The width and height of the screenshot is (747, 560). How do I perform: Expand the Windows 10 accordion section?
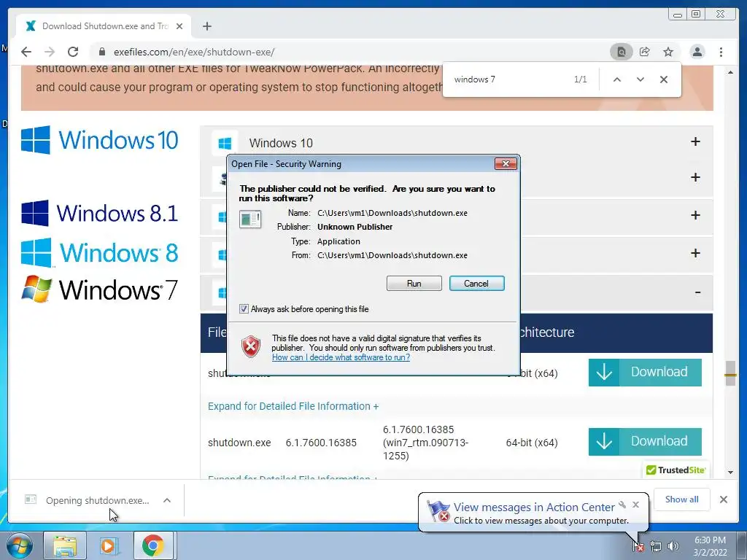click(x=695, y=141)
